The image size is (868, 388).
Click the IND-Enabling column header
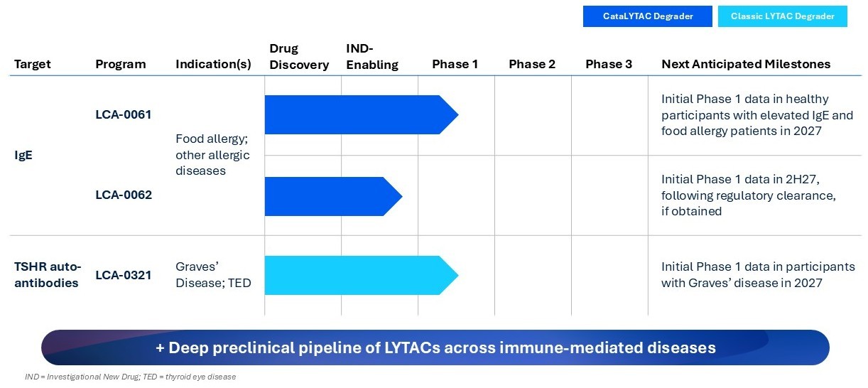pos(372,57)
